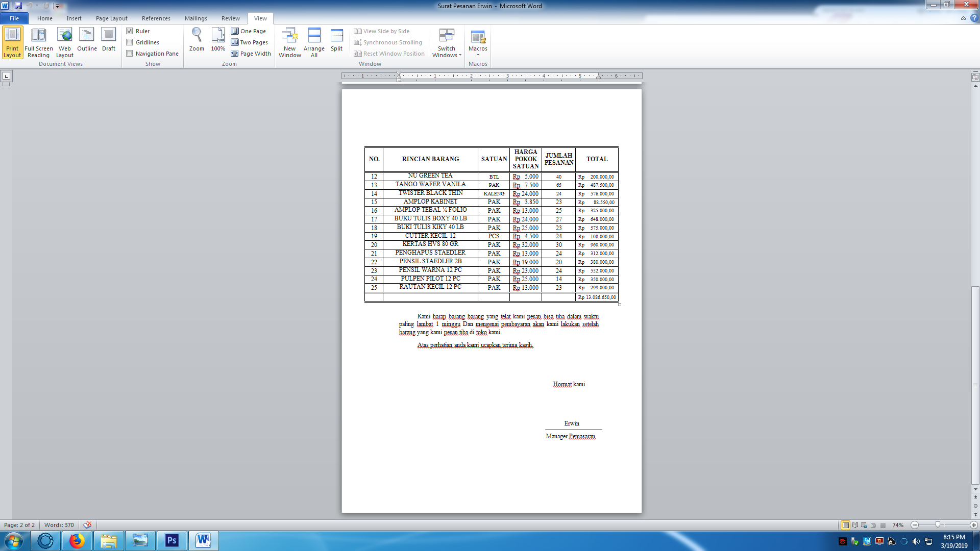This screenshot has height=551, width=980.
Task: Open the File menu tab
Action: [x=14, y=18]
